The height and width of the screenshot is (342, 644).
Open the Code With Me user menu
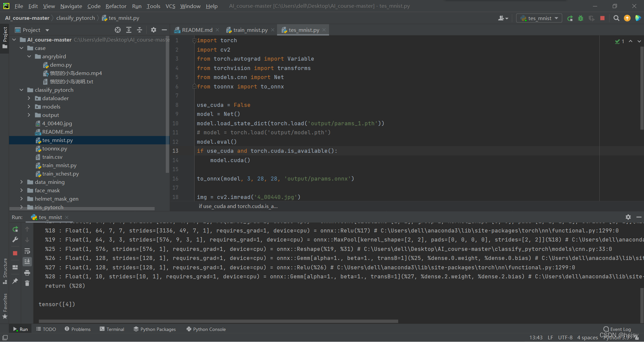[503, 18]
